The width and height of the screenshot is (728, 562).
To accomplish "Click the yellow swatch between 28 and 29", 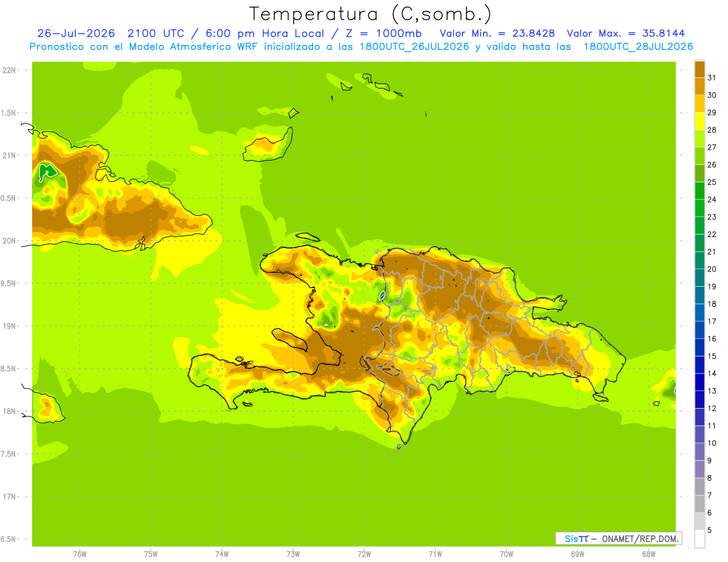I will 699,121.
